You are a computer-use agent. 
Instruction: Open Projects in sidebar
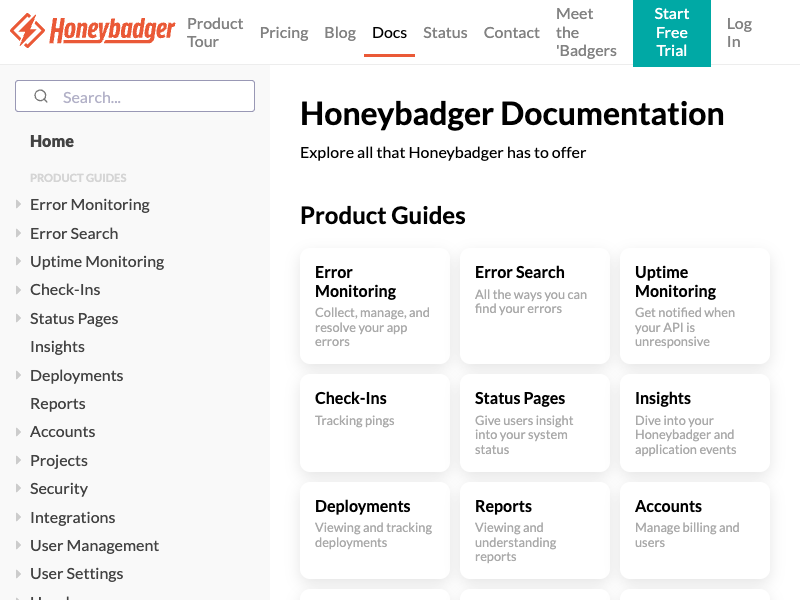coord(59,460)
